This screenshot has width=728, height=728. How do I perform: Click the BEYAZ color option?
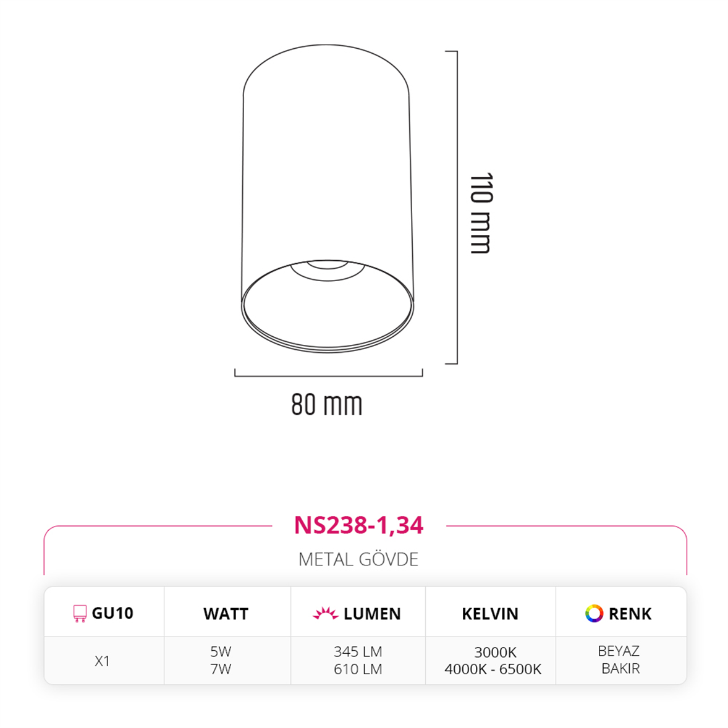tap(619, 651)
